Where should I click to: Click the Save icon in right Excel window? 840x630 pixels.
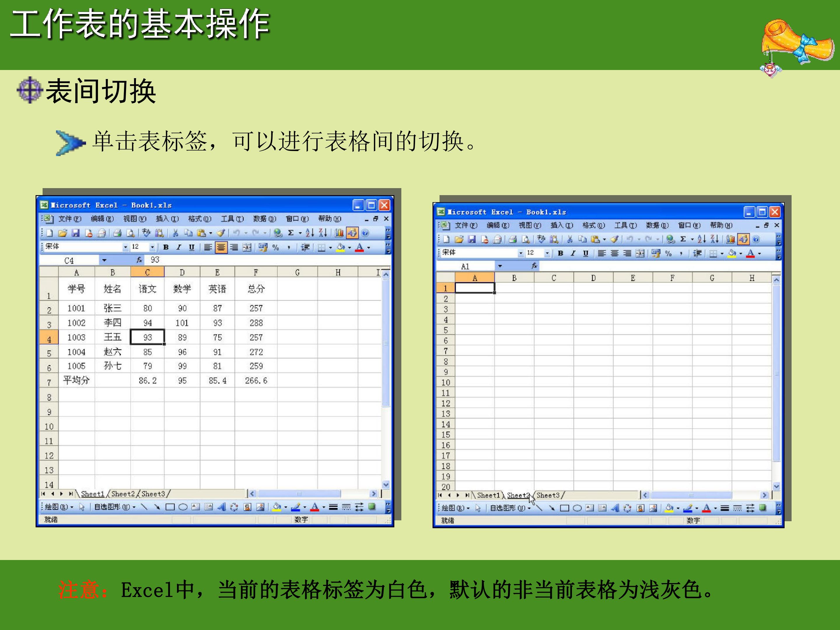pyautogui.click(x=472, y=239)
